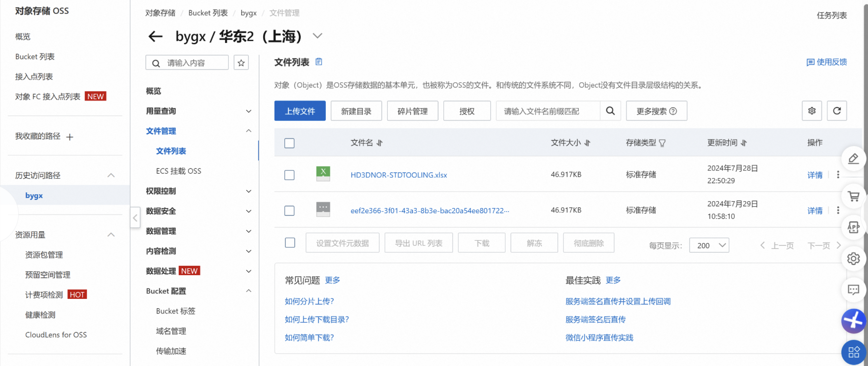Image resolution: width=868 pixels, height=366 pixels.
Task: Open ECS 挂载 OSS menu item
Action: [x=178, y=171]
